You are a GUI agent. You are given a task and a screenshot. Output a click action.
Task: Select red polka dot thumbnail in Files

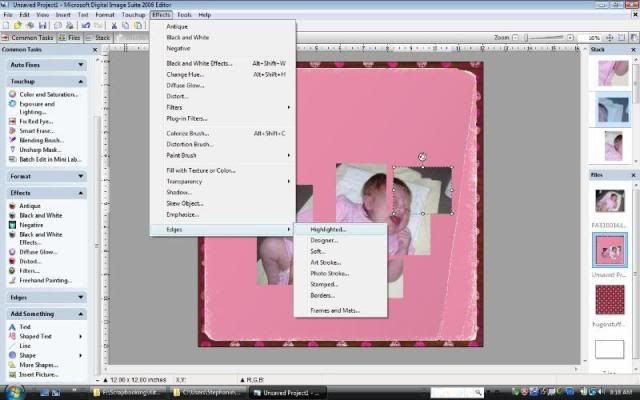[x=609, y=300]
